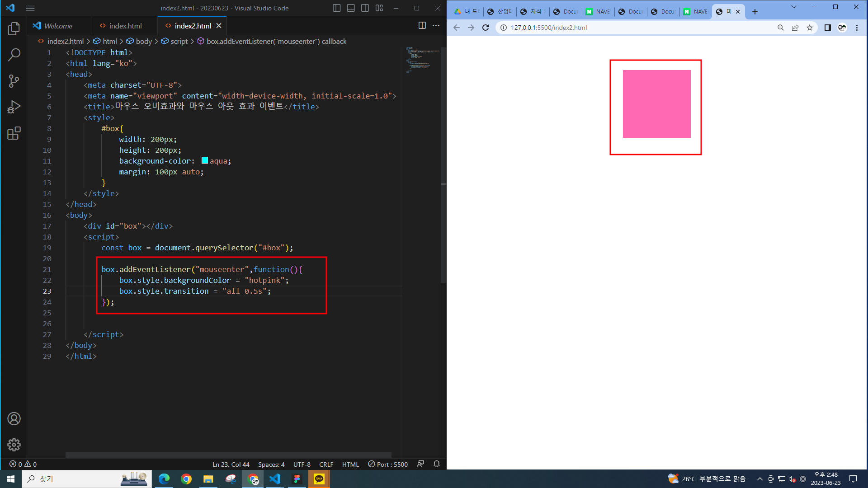Expand the body breadcrumb item
Viewport: 868px width, 488px height.
(143, 41)
